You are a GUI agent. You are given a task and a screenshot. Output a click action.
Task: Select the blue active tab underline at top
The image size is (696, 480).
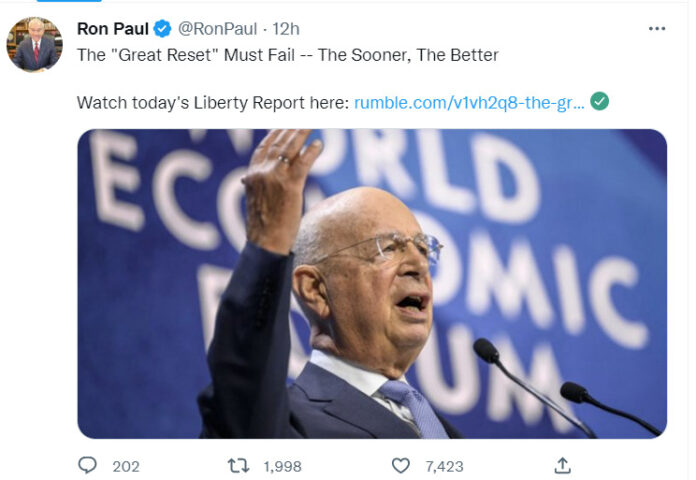(69, 1)
